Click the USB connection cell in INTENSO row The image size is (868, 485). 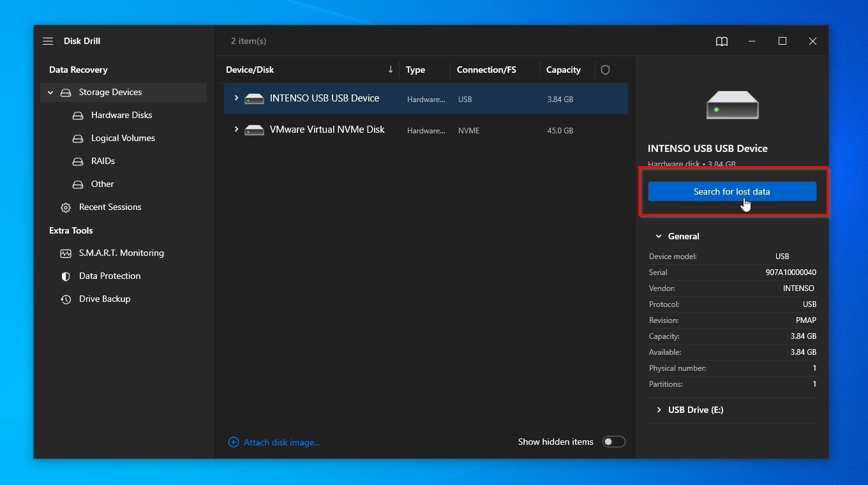[465, 100]
